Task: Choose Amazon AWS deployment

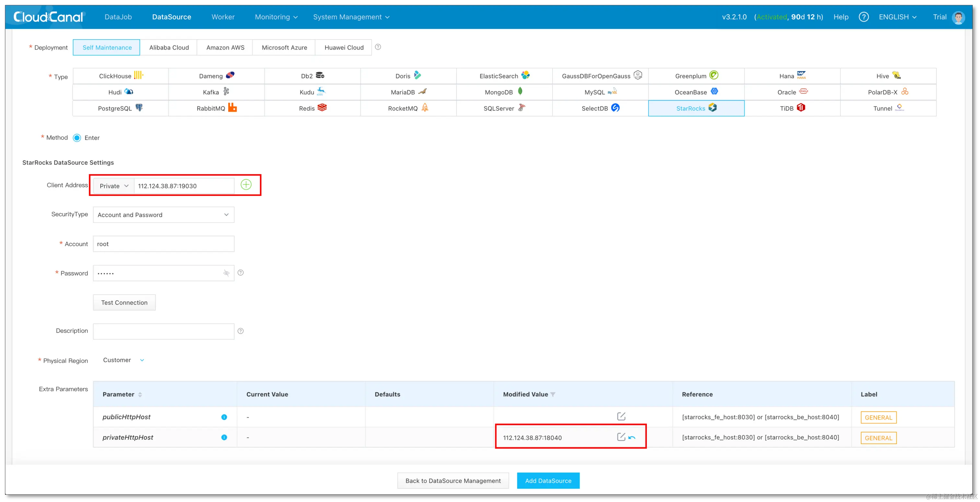Action: pyautogui.click(x=225, y=47)
